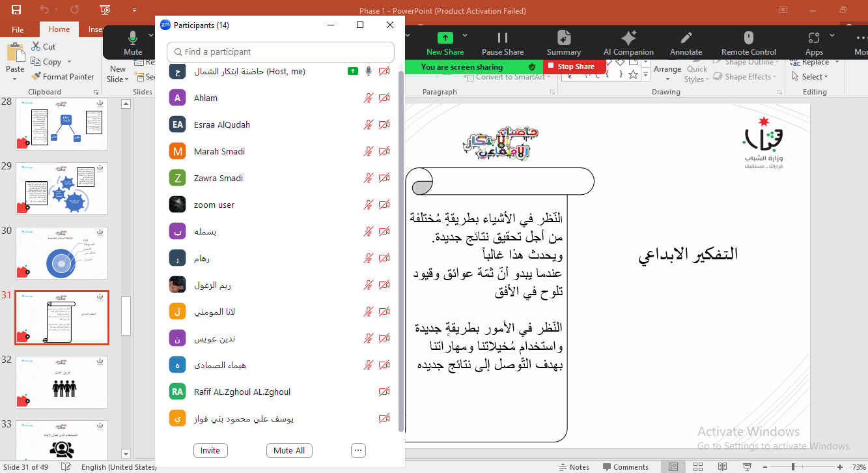Expand the Select dropdown in Editing
The height and width of the screenshot is (473, 868).
coord(811,76)
